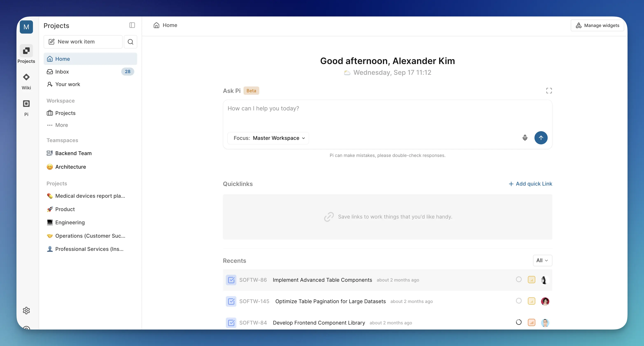Screen dimensions: 644x346
Task: Click work item icon of SOFTW-86
Action: tap(231, 280)
